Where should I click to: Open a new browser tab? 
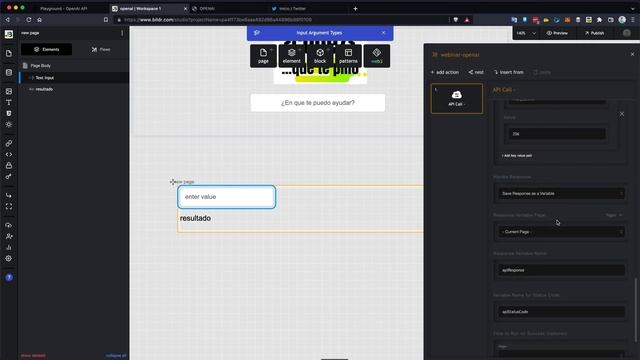[355, 8]
